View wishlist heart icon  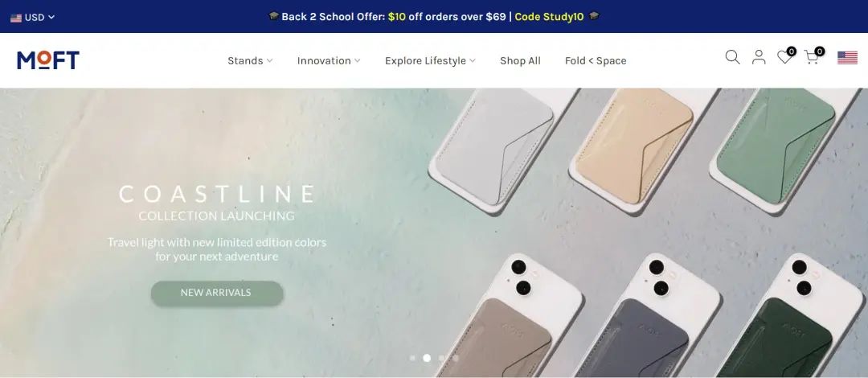[785, 56]
